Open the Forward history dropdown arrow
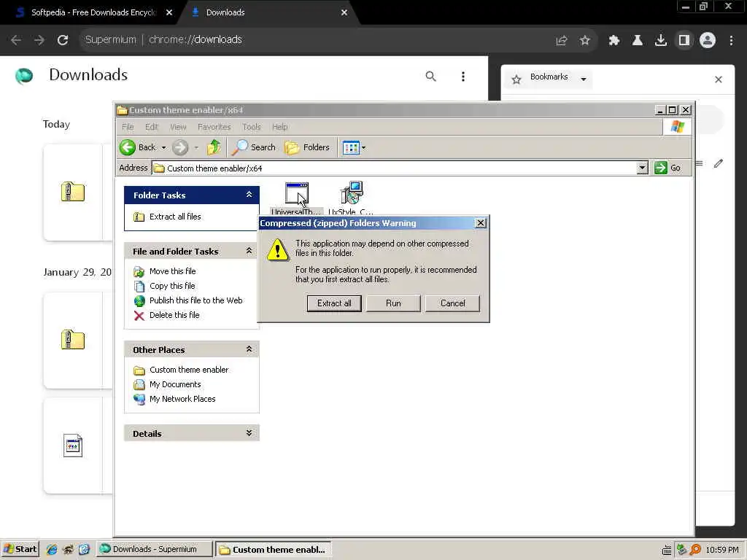 pyautogui.click(x=196, y=147)
